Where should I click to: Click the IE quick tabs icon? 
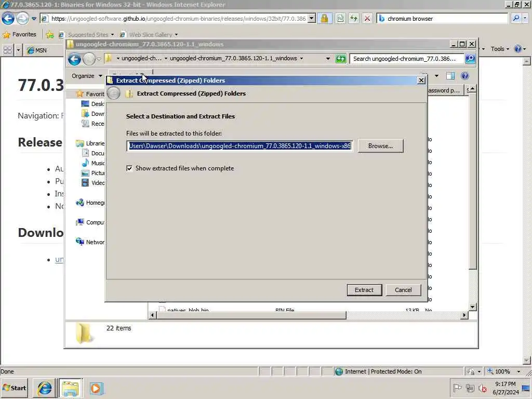[7, 50]
